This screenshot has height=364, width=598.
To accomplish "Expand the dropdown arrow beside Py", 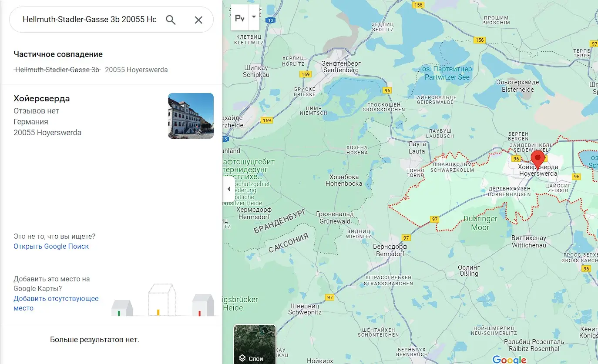I will point(254,17).
